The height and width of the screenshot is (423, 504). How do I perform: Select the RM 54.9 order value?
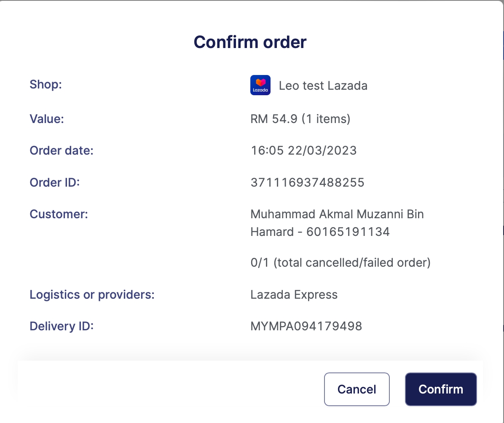(x=300, y=119)
